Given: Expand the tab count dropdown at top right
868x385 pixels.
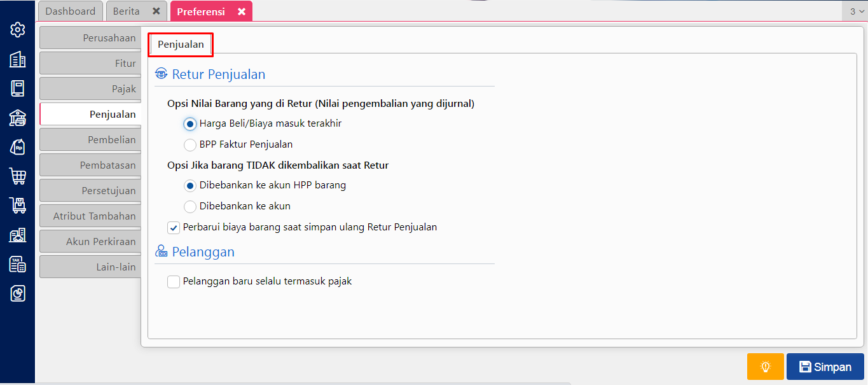Looking at the screenshot, I should coord(856,11).
